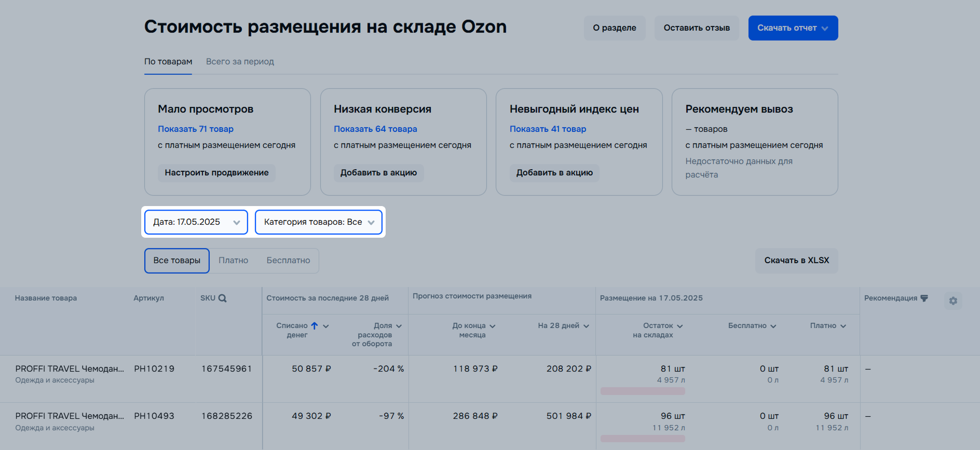Expand the Платно column header chevron

(843, 326)
